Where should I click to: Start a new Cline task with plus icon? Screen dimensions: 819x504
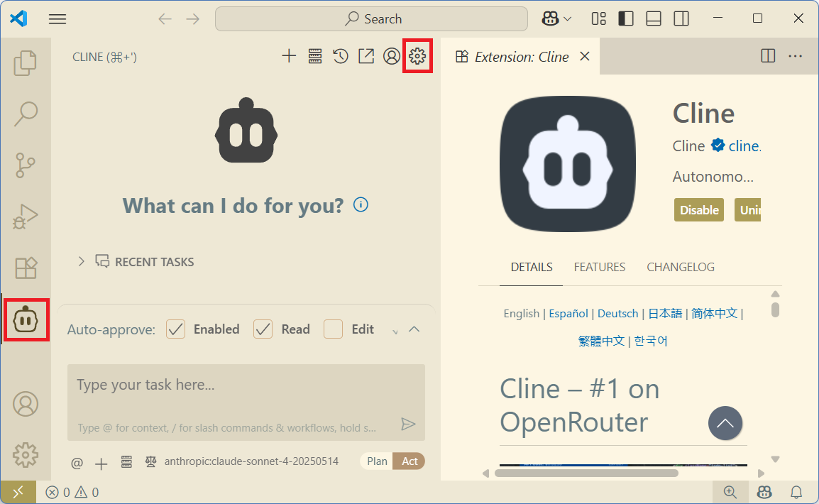(289, 56)
